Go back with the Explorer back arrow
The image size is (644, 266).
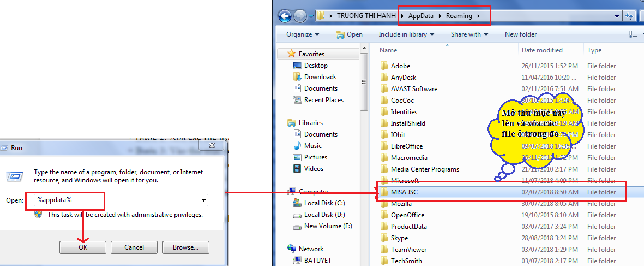pyautogui.click(x=285, y=16)
